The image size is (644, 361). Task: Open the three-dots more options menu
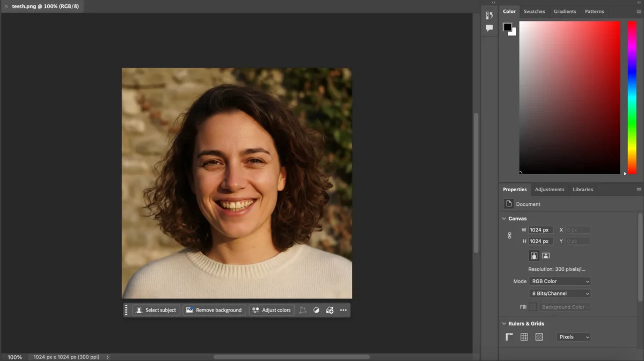click(x=343, y=310)
